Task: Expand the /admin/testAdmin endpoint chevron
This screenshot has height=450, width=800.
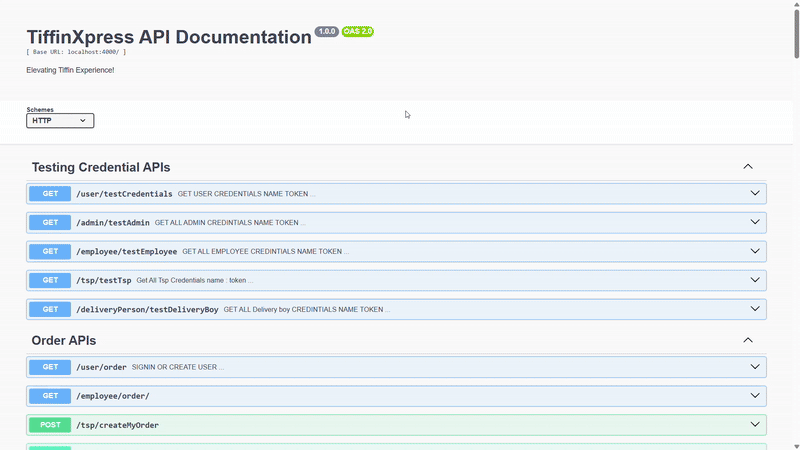Action: (x=755, y=222)
